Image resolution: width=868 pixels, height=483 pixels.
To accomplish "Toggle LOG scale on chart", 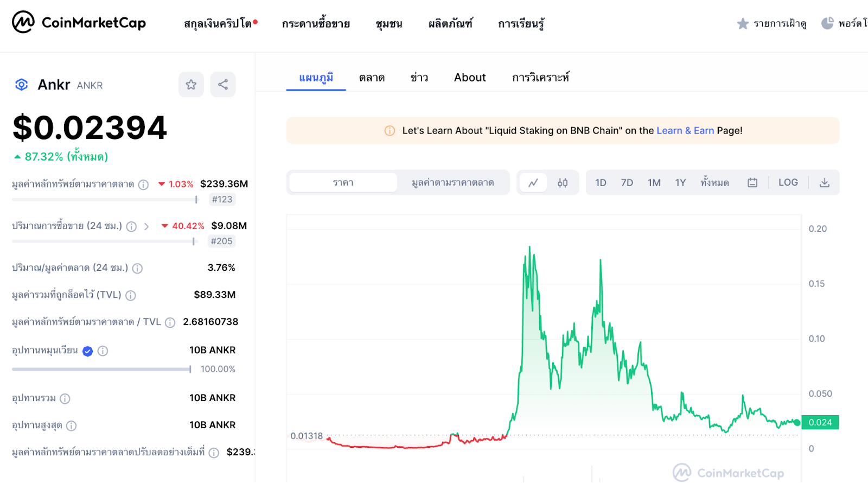I will point(788,183).
